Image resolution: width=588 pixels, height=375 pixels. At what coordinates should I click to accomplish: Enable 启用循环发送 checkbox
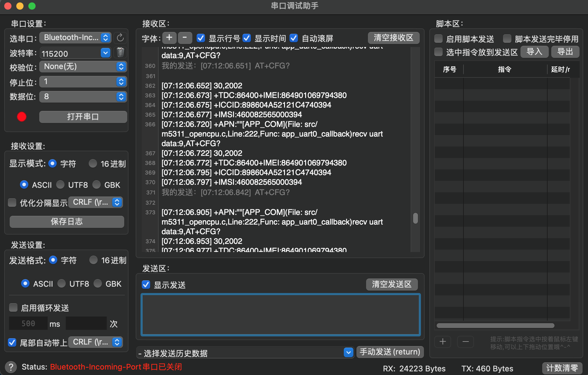pyautogui.click(x=13, y=307)
